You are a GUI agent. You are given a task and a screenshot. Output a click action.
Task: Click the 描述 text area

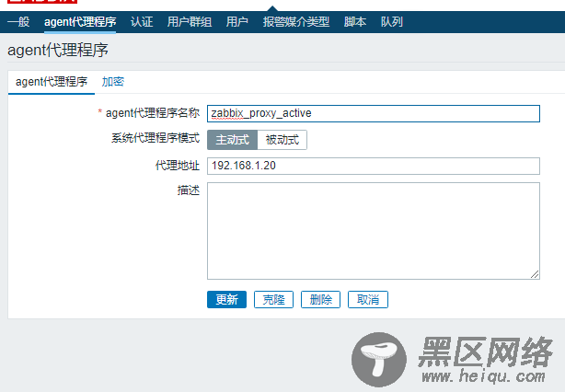tap(374, 231)
